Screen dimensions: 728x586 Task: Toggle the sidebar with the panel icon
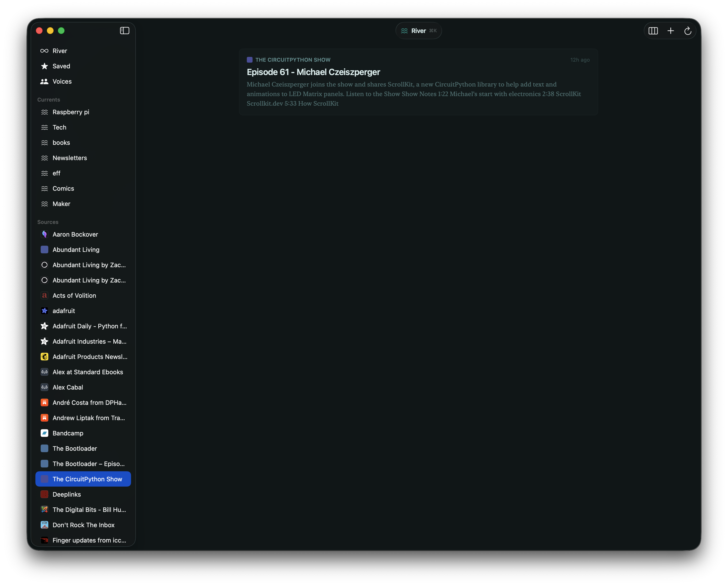pyautogui.click(x=124, y=31)
